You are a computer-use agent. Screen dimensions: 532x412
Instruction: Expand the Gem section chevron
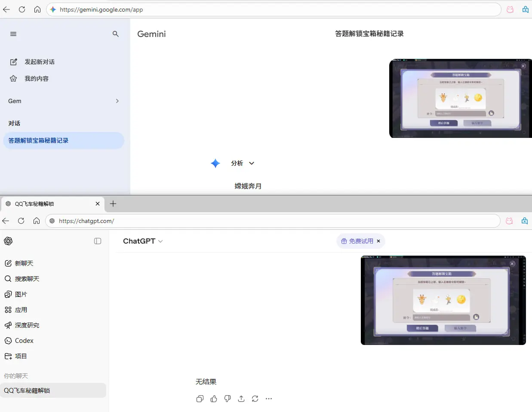tap(117, 101)
